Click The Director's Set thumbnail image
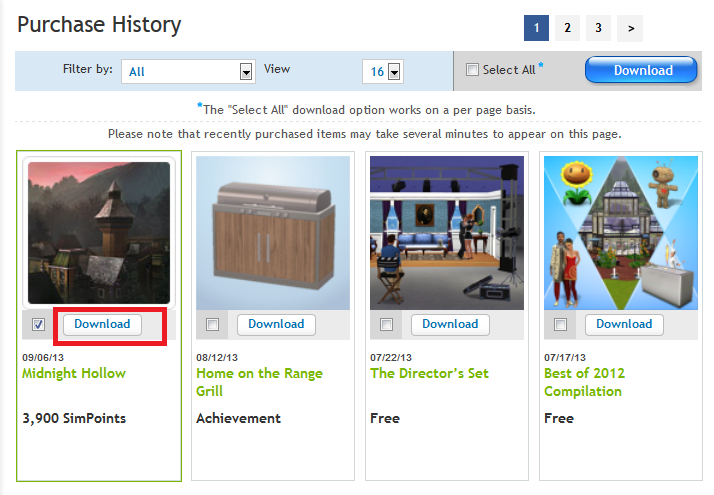 (x=447, y=233)
